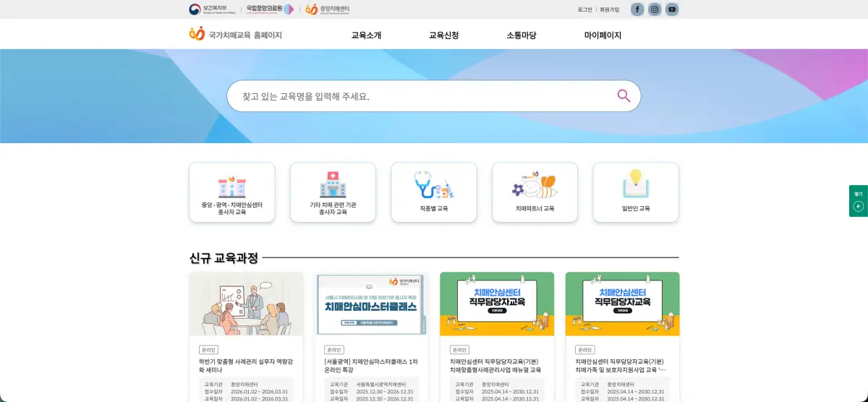The height and width of the screenshot is (402, 868).
Task: Open the 치매안심마스터클래스 course thumbnail
Action: (372, 304)
